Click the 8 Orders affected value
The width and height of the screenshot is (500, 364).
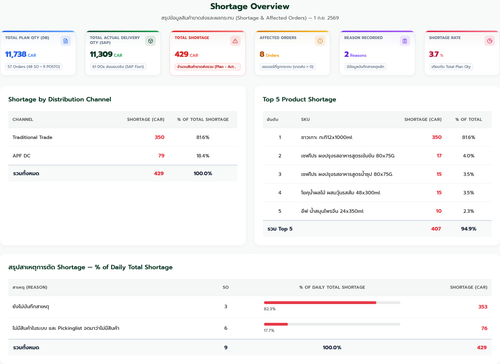pyautogui.click(x=269, y=54)
